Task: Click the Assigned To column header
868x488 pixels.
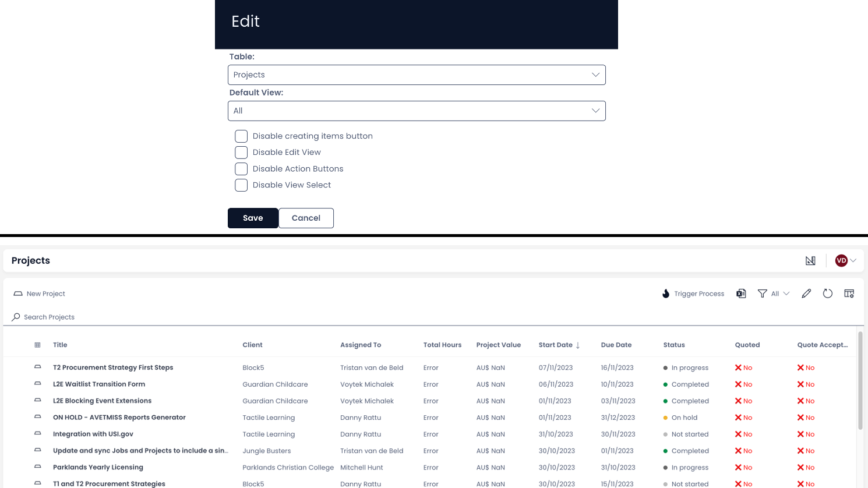Action: 361,345
